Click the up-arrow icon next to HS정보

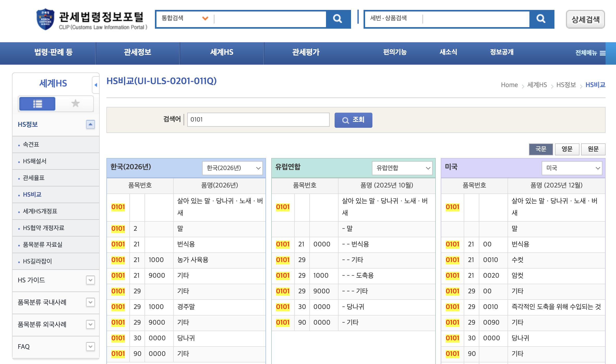[90, 124]
